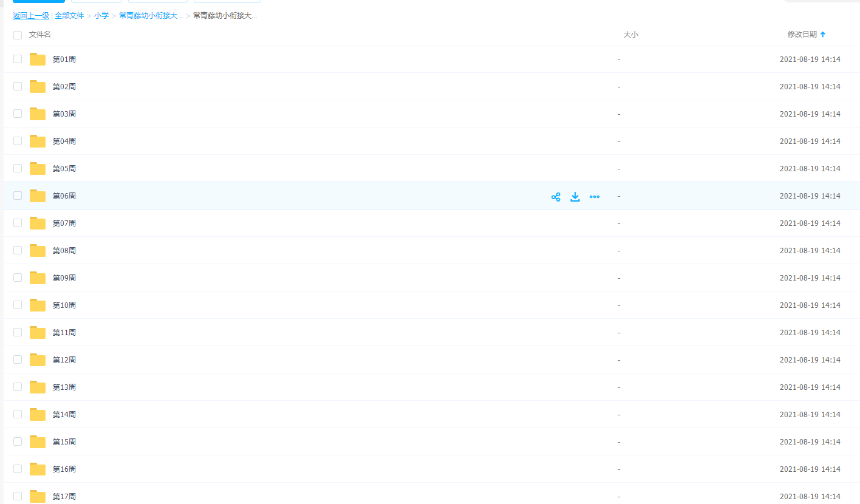The width and height of the screenshot is (860, 504).
Task: Toggle the select-all checkbox beside 文件名
Action: coord(18,35)
